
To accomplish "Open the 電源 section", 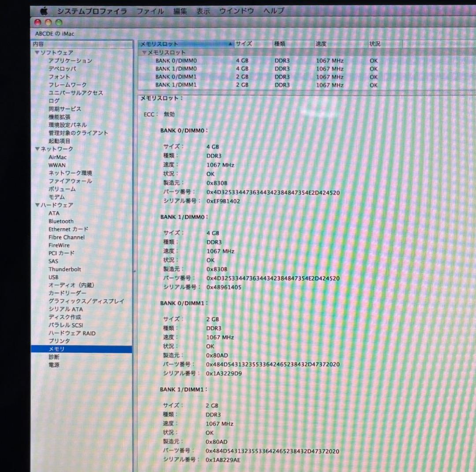I will (53, 365).
